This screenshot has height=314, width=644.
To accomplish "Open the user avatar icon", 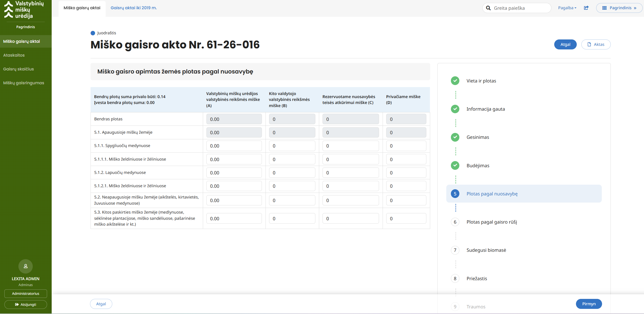I will coord(26,266).
